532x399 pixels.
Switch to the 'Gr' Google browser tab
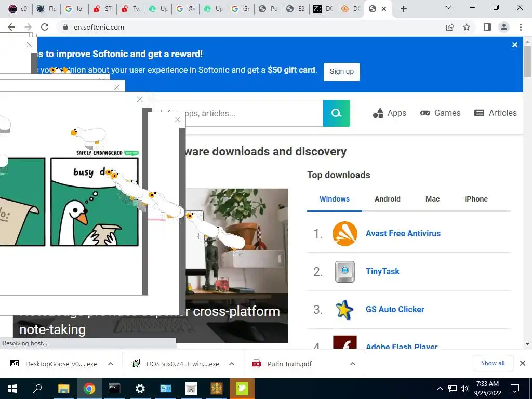241,9
